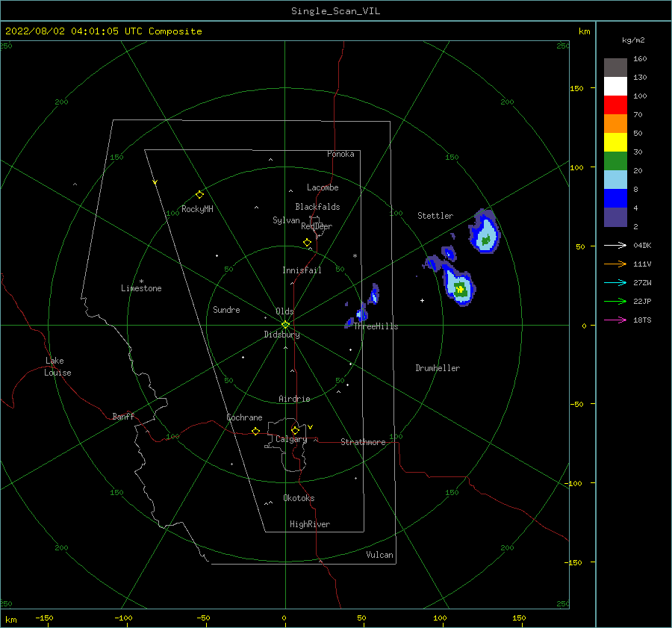Select the yellow diamond radar-center marker at Olds
The width and height of the screenshot is (672, 628).
pyautogui.click(x=285, y=325)
